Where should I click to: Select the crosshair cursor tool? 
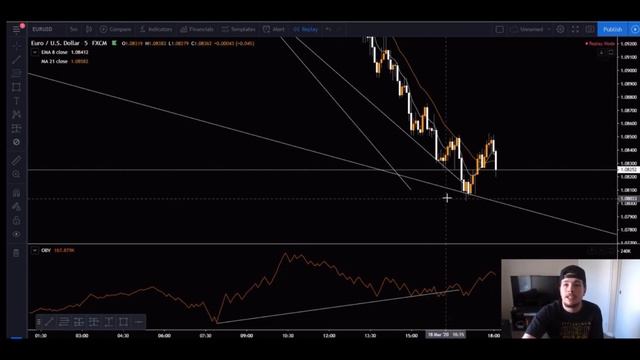point(16,45)
